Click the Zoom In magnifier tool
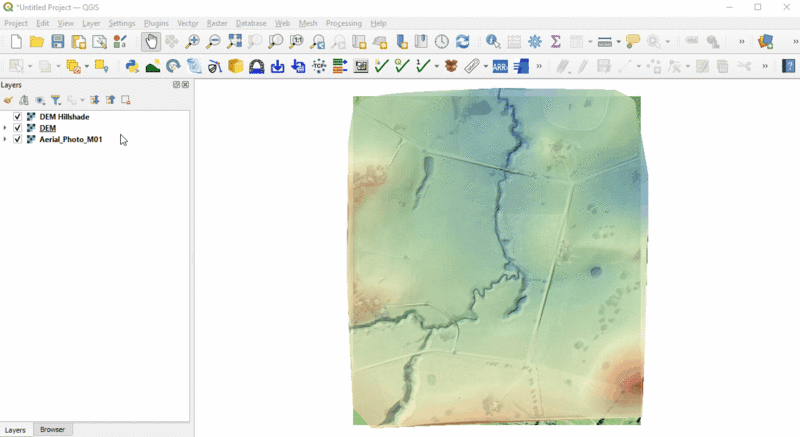Image resolution: width=800 pixels, height=437 pixels. click(192, 42)
